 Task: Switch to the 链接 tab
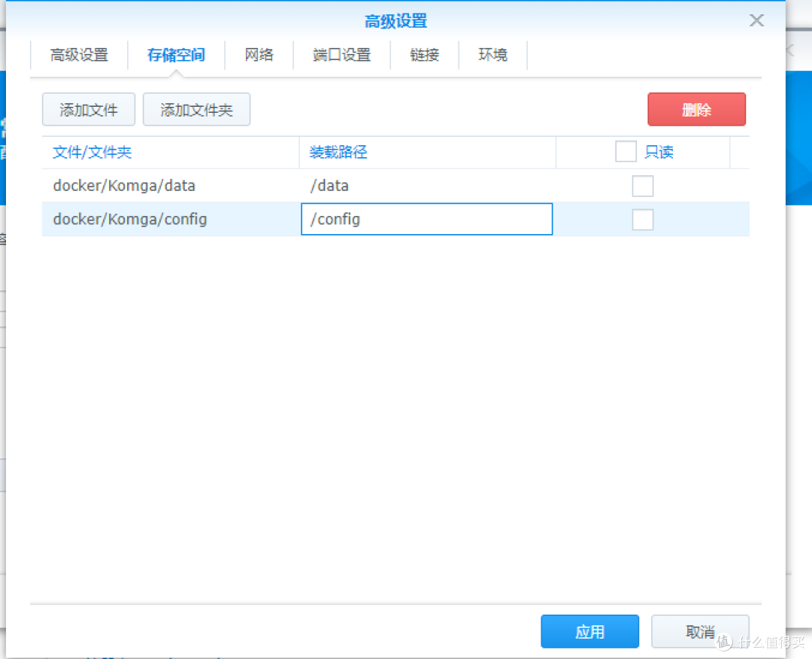point(424,54)
